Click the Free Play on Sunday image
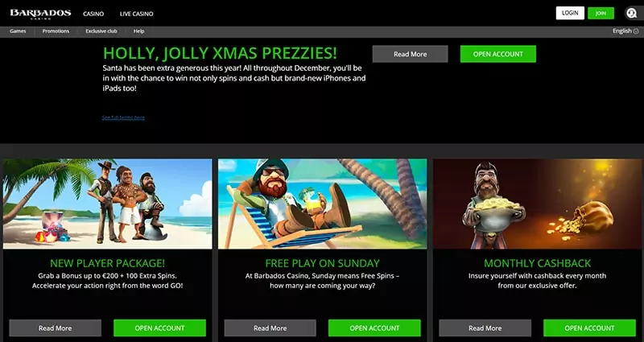This screenshot has width=644, height=342. point(323,204)
